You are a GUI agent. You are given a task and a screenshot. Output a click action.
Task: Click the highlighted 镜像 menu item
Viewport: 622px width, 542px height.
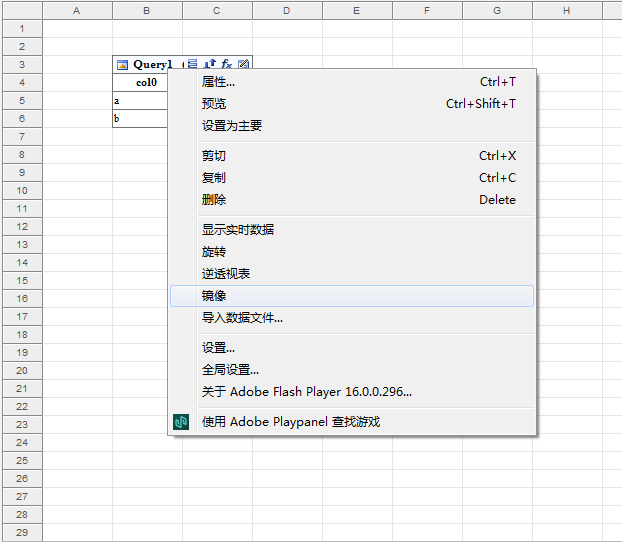352,296
